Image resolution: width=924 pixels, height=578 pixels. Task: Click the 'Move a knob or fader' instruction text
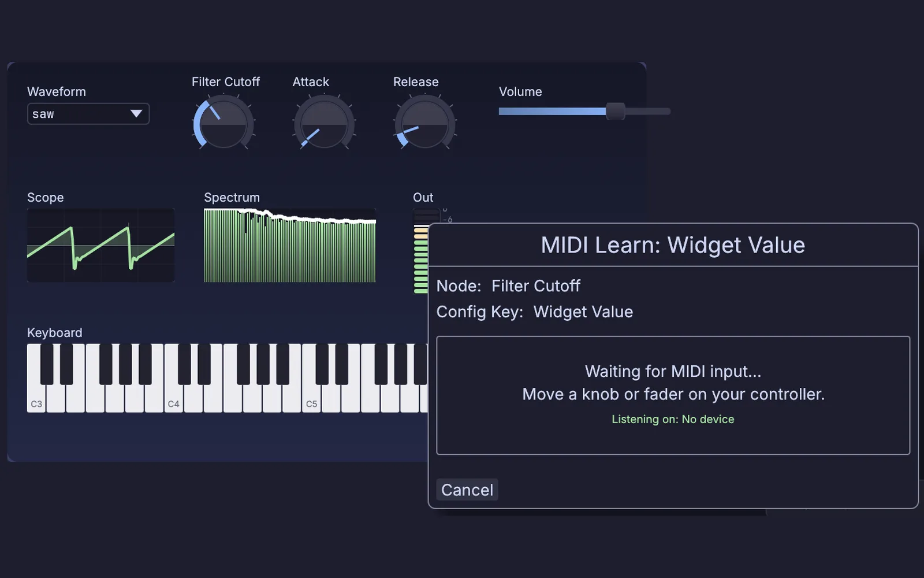coord(673,394)
